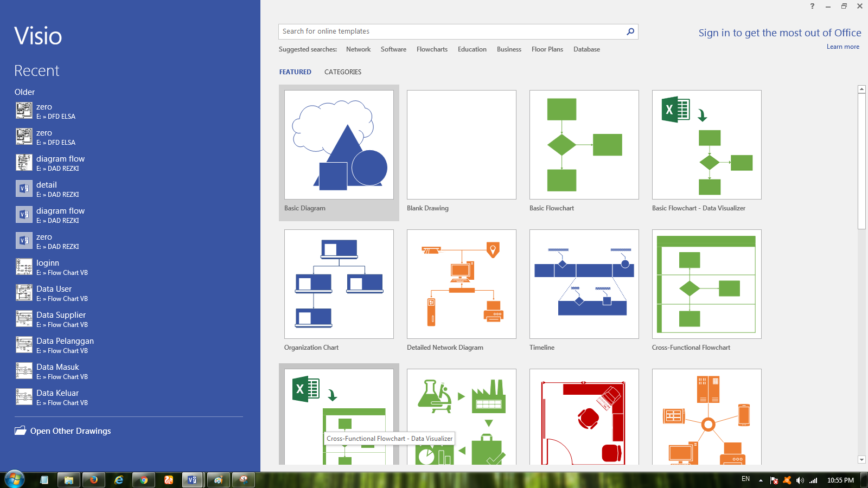Click the Business suggested search
Viewport: 868px width, 488px height.
[509, 49]
